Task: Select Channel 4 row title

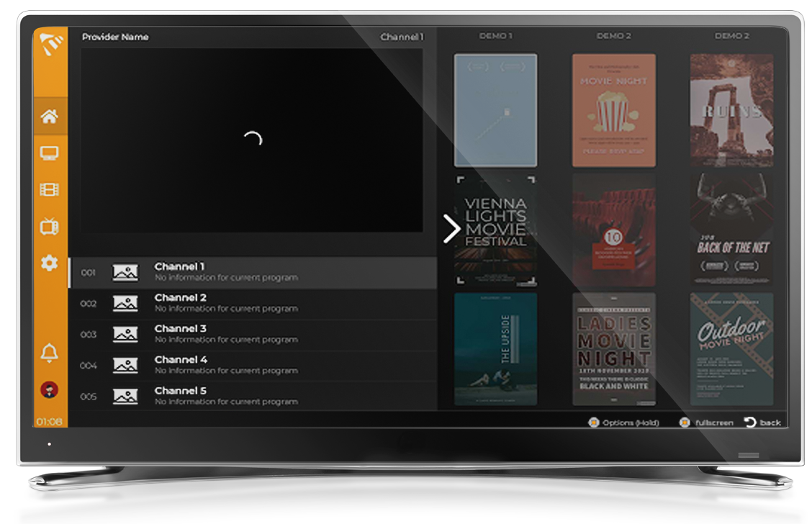Action: coord(181,360)
